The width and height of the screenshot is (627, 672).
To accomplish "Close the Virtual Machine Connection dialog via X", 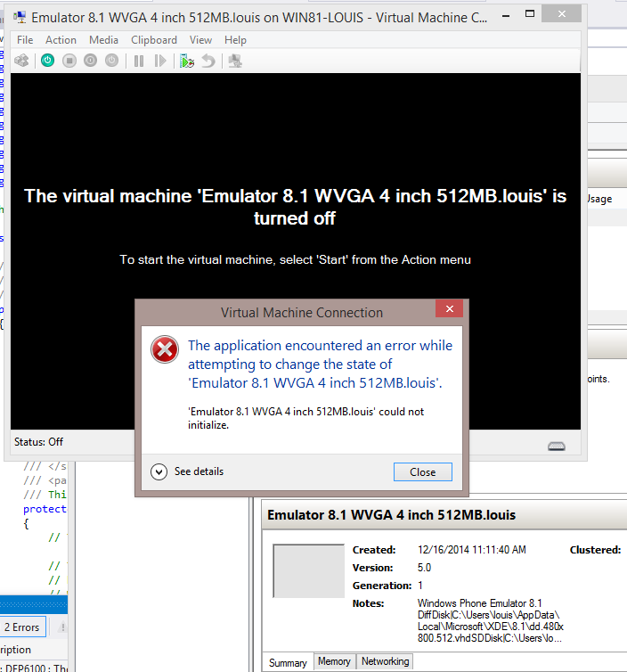I will point(449,308).
